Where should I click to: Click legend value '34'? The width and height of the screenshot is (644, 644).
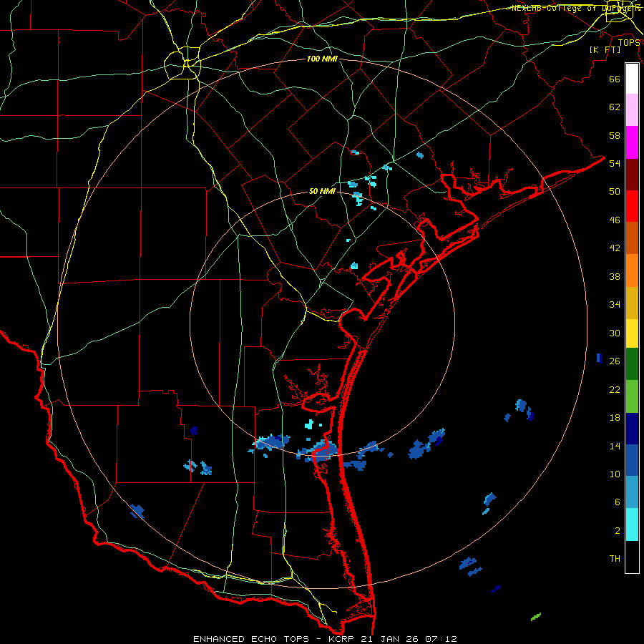615,304
